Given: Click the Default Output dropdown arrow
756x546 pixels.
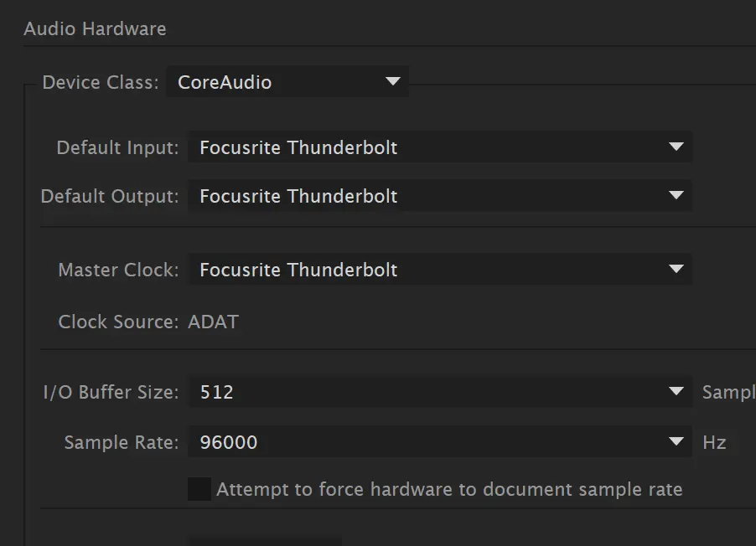Looking at the screenshot, I should [676, 195].
